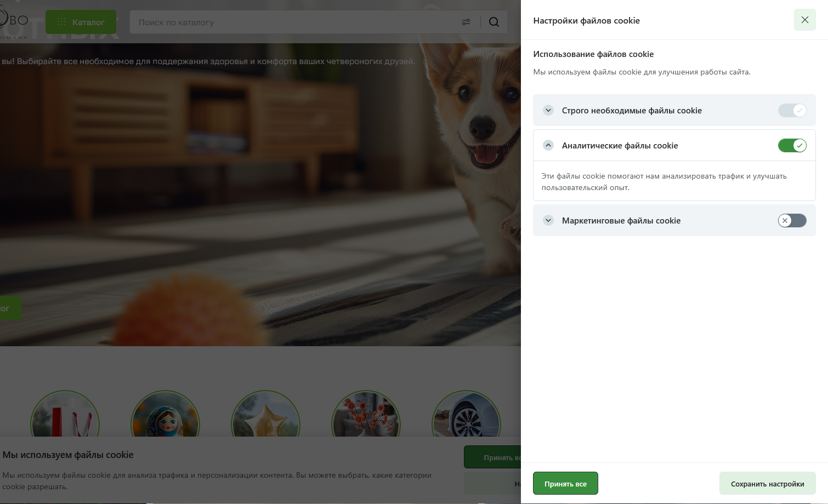
Task: Enable the marketing cookies toggle
Action: coord(792,220)
